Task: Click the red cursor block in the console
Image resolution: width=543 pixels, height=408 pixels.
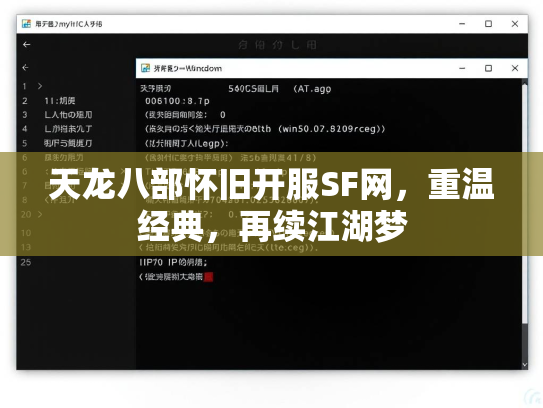Action: [208, 277]
